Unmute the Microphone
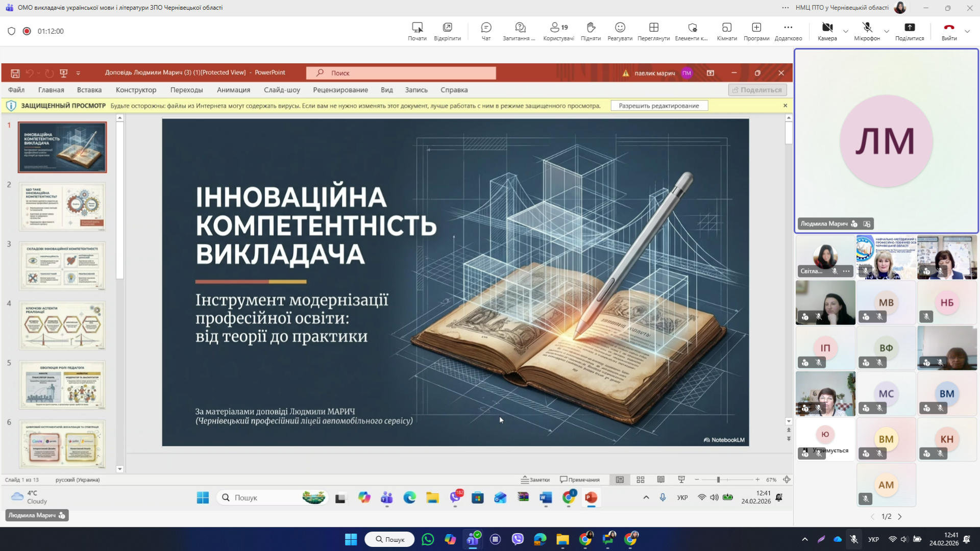This screenshot has width=980, height=551. pyautogui.click(x=867, y=31)
